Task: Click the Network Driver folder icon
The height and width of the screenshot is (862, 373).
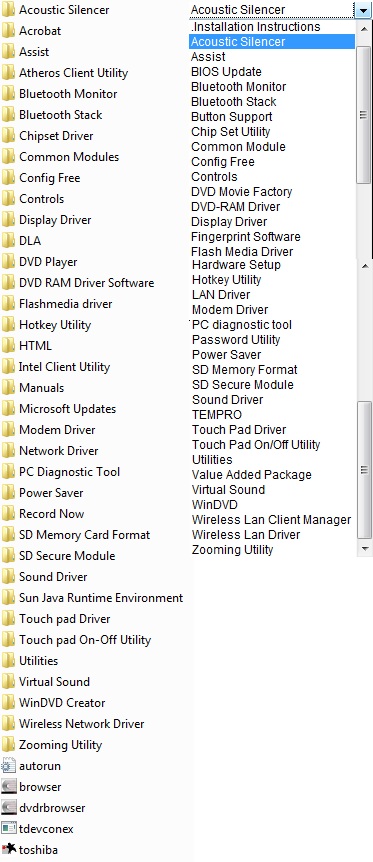Action: tap(8, 451)
